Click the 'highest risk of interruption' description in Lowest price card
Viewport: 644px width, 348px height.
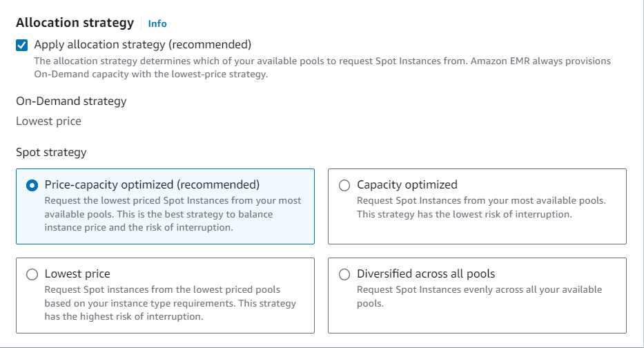170,303
